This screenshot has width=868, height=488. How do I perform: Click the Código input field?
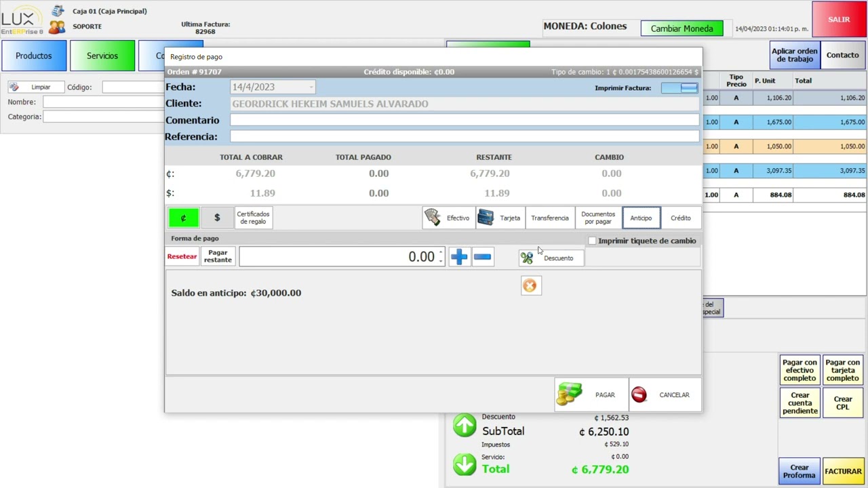pyautogui.click(x=133, y=87)
